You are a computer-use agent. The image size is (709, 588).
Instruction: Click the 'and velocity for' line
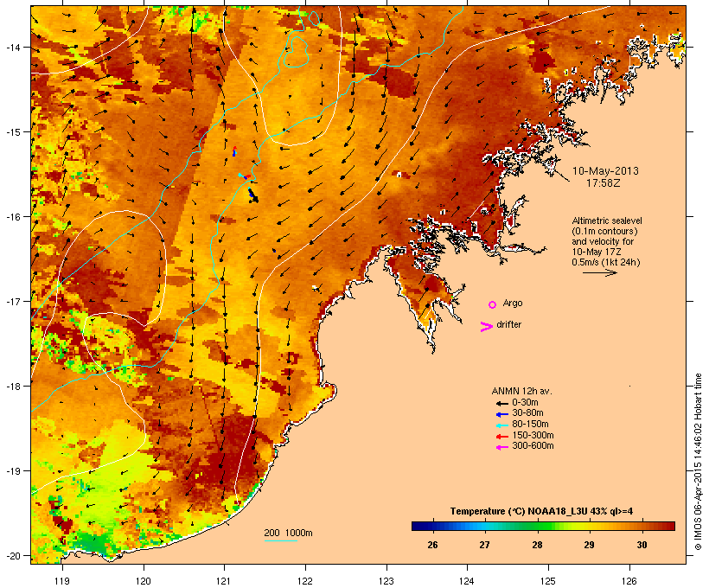click(603, 241)
